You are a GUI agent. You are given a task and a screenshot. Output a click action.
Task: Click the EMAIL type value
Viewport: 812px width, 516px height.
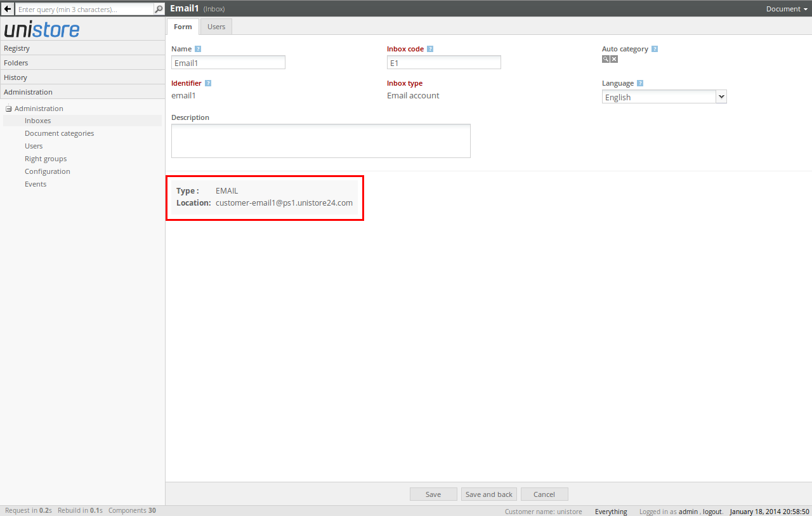pyautogui.click(x=226, y=190)
